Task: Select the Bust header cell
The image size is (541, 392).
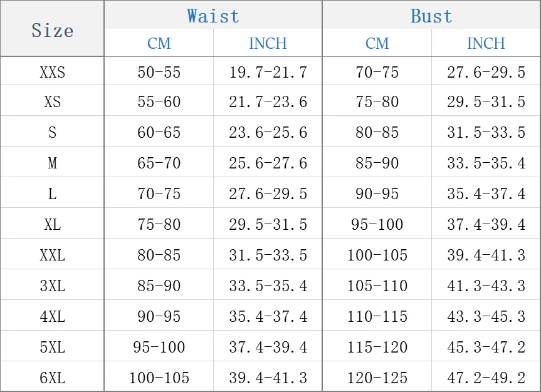Action: pos(431,16)
